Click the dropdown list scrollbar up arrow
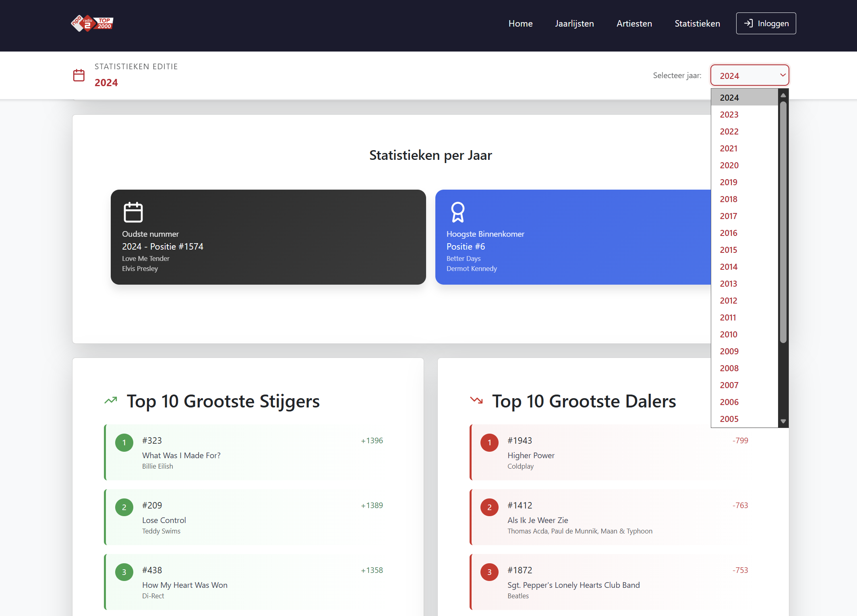Viewport: 857px width, 616px height. (x=783, y=95)
